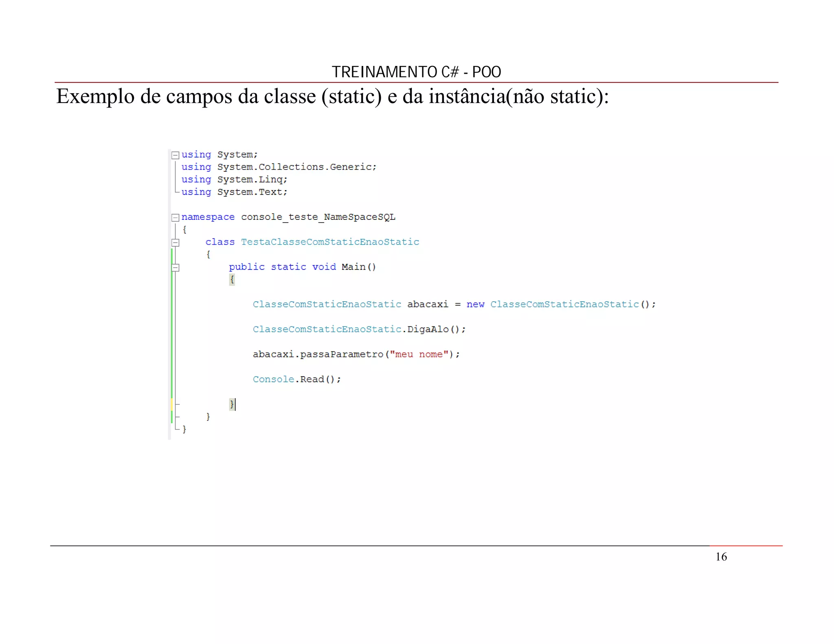834x644 pixels.
Task: Click the string "meu nome"
Action: [x=419, y=354]
